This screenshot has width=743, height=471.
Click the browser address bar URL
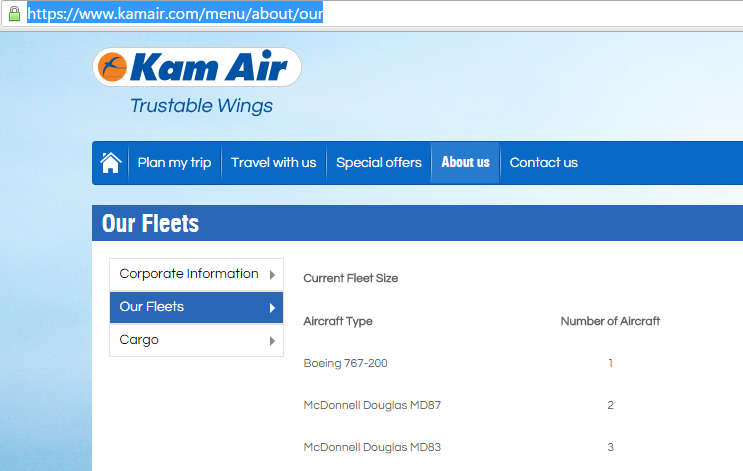click(175, 15)
